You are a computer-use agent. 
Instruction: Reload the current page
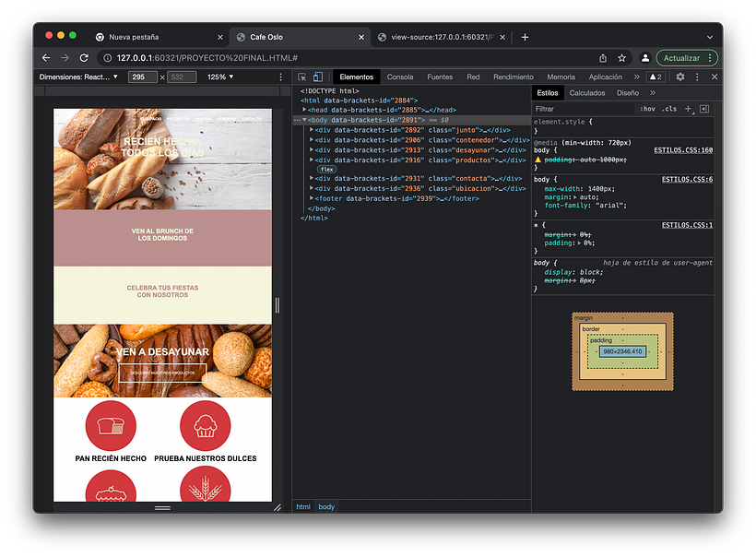coord(84,58)
